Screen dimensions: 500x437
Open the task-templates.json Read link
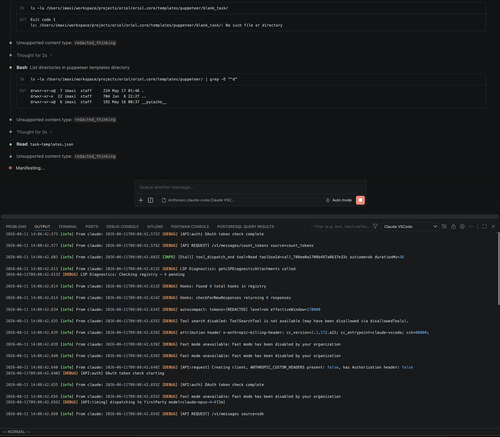pyautogui.click(x=52, y=144)
